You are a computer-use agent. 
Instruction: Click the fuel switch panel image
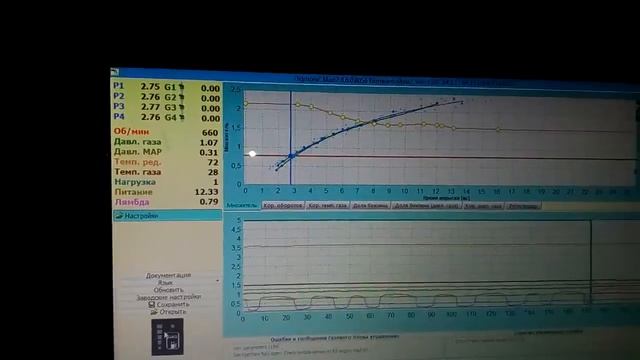167,337
